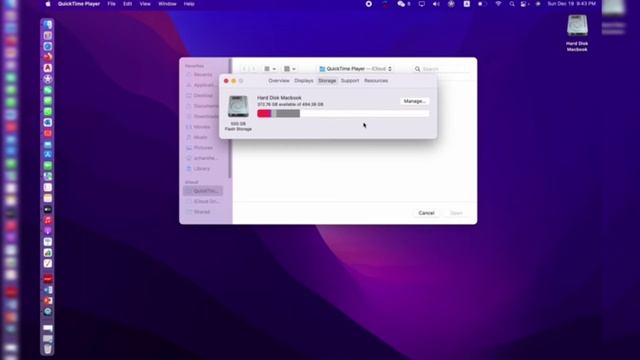
Task: Launch Apple TV from the Dock
Action: pos(48,209)
